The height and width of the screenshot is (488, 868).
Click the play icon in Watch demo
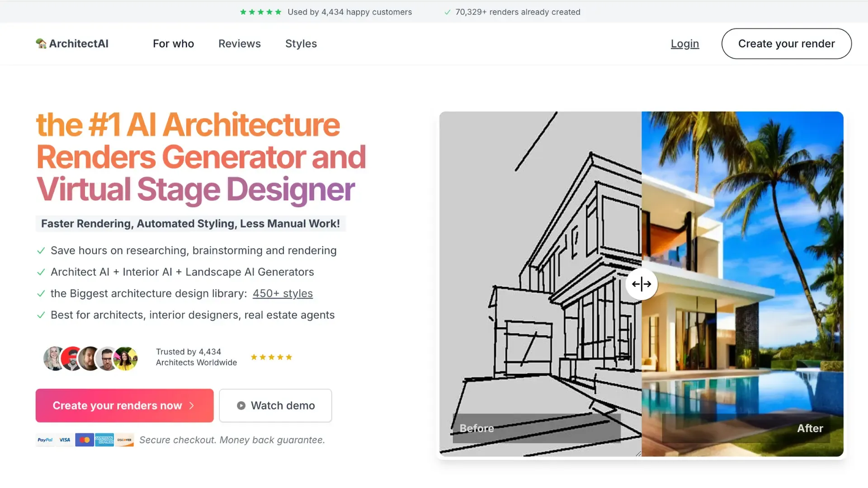(241, 406)
